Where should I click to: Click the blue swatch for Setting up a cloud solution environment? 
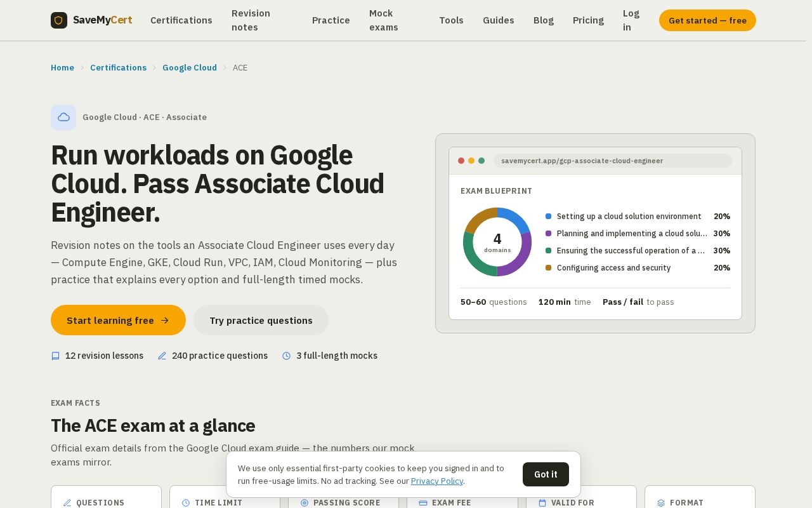548,217
